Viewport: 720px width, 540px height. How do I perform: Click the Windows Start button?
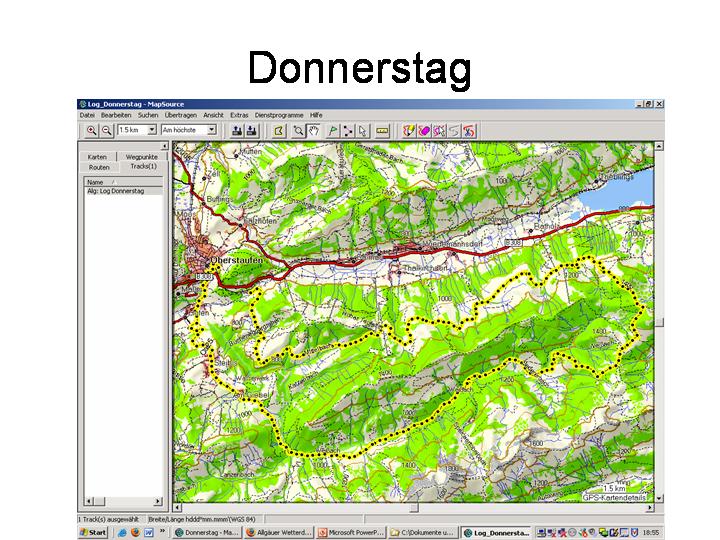tap(93, 533)
